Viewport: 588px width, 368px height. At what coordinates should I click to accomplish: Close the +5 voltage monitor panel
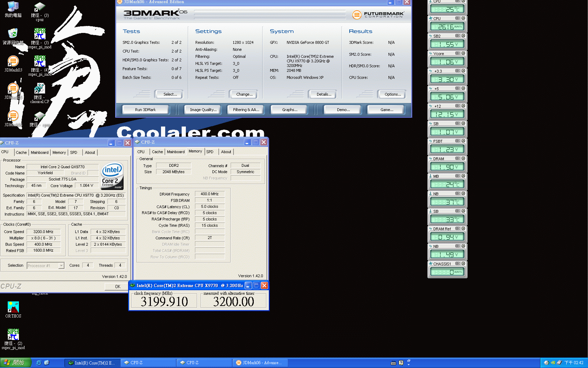(x=463, y=88)
